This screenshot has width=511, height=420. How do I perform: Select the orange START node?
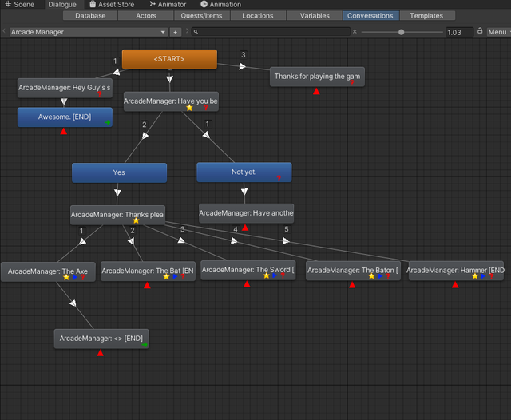point(169,59)
